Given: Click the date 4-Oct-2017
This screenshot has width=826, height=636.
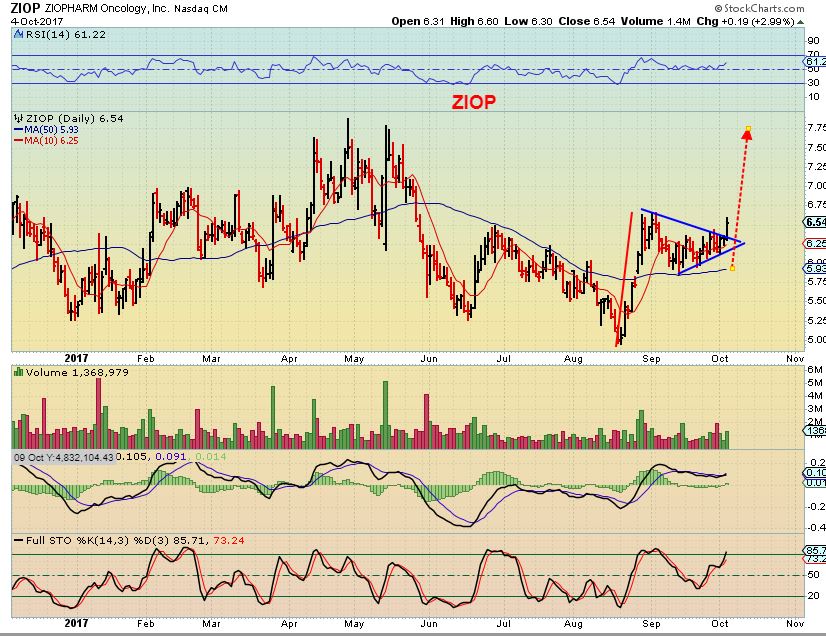Looking at the screenshot, I should click(x=36, y=22).
